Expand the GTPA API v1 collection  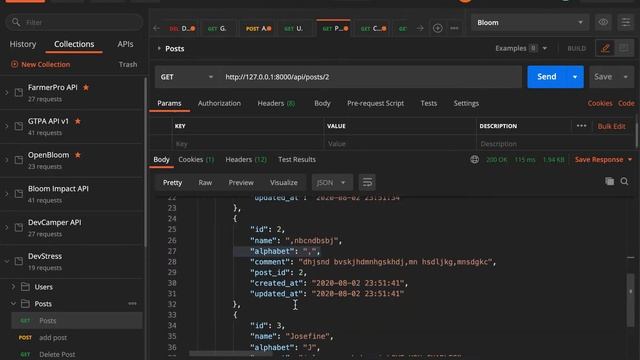(7, 126)
